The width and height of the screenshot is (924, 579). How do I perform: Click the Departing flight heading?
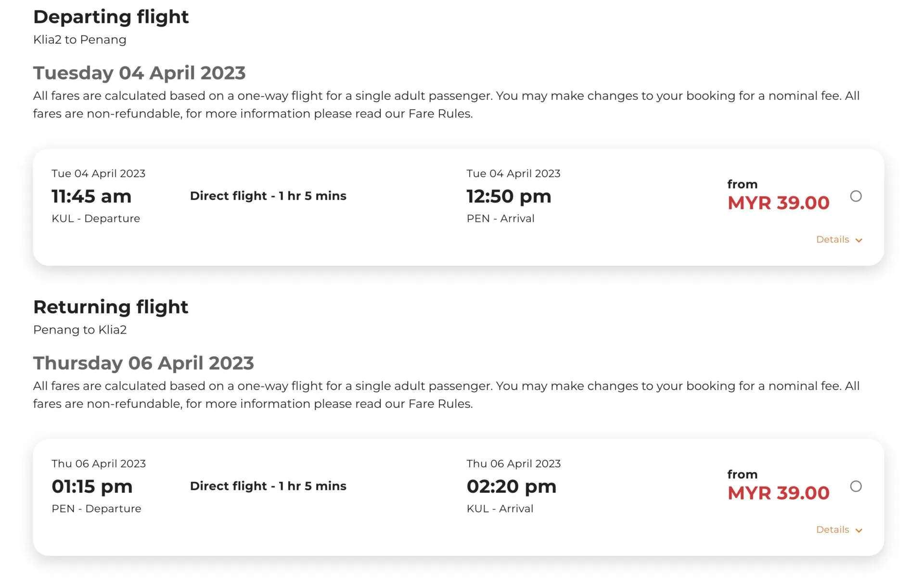point(111,17)
